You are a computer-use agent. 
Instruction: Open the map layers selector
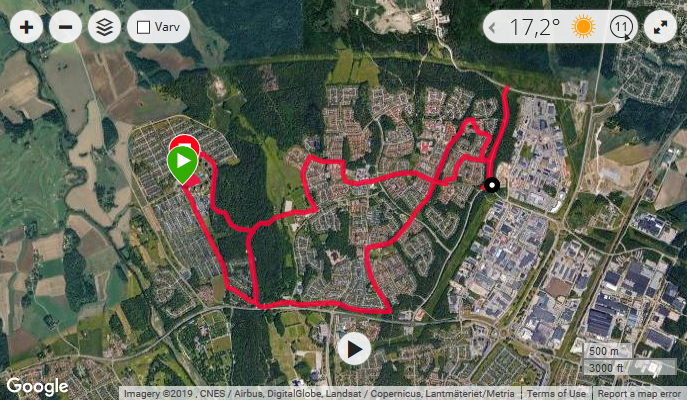pyautogui.click(x=104, y=27)
